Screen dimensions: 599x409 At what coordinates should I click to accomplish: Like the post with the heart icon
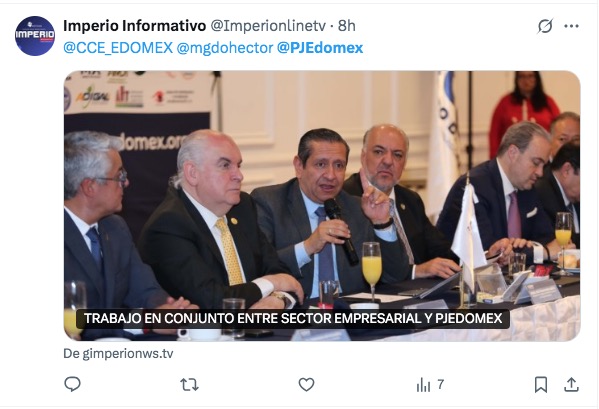pos(306,385)
